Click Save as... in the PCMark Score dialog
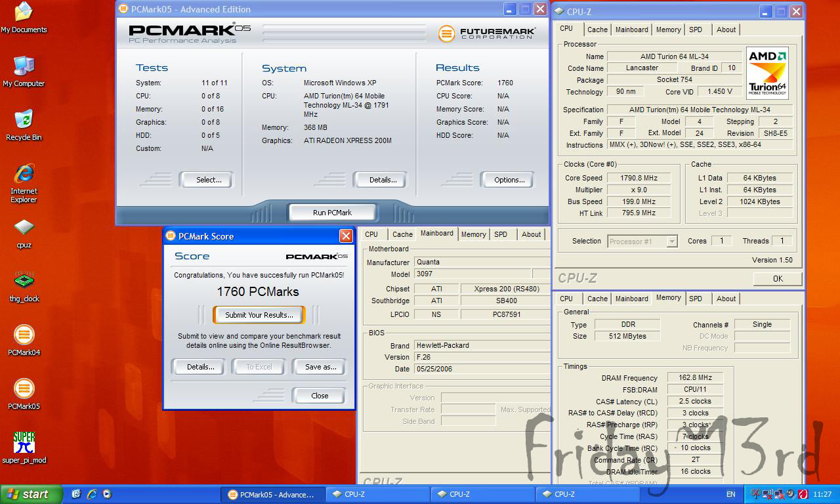The width and height of the screenshot is (840, 504). [320, 367]
